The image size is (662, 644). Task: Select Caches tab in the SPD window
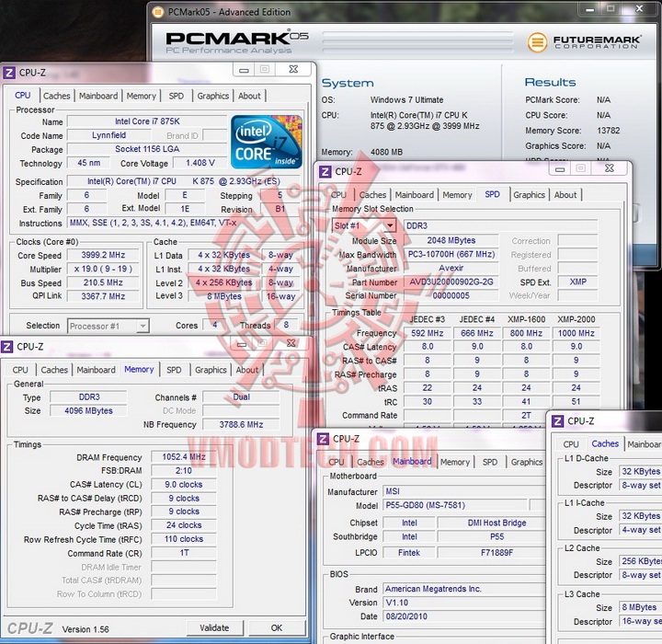click(372, 195)
